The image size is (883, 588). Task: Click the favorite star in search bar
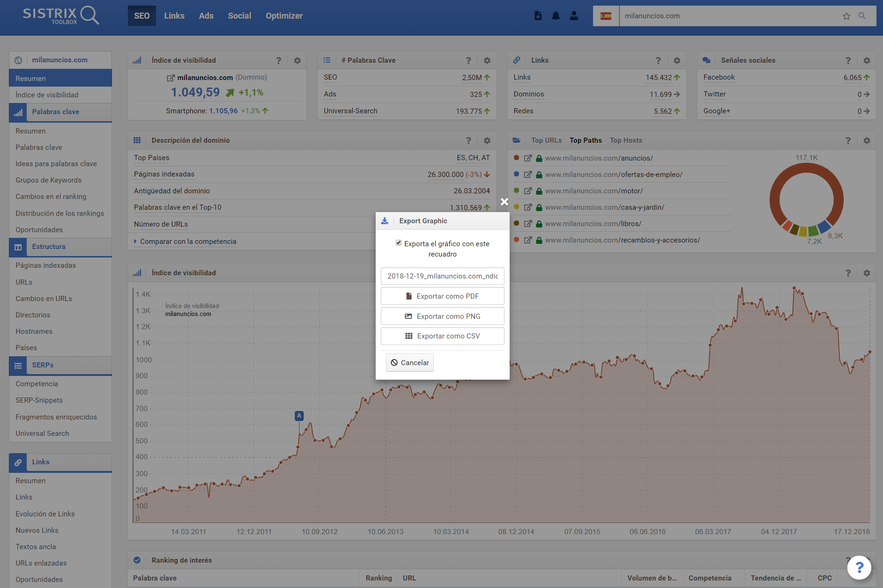coord(846,16)
